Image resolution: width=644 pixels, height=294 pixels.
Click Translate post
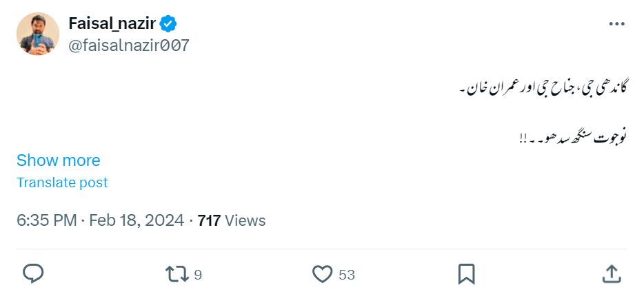coord(62,182)
